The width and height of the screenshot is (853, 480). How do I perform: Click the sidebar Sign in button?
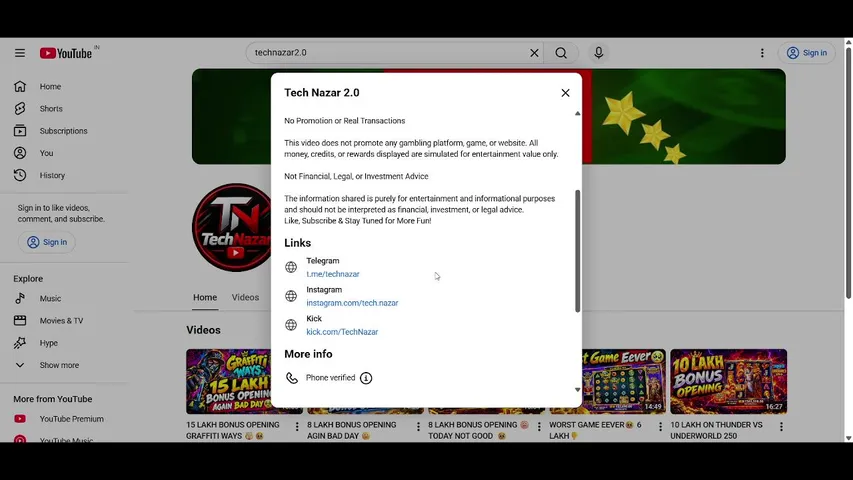tap(47, 242)
